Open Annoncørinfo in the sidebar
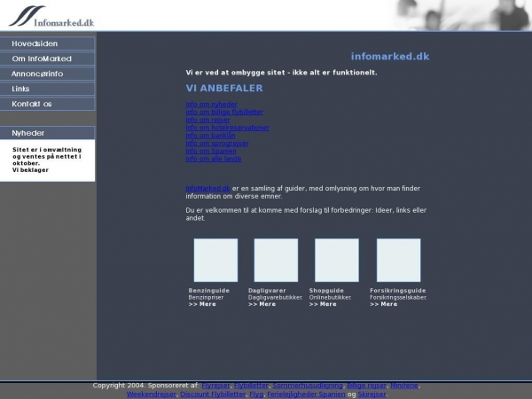The width and height of the screenshot is (532, 399). click(x=48, y=74)
